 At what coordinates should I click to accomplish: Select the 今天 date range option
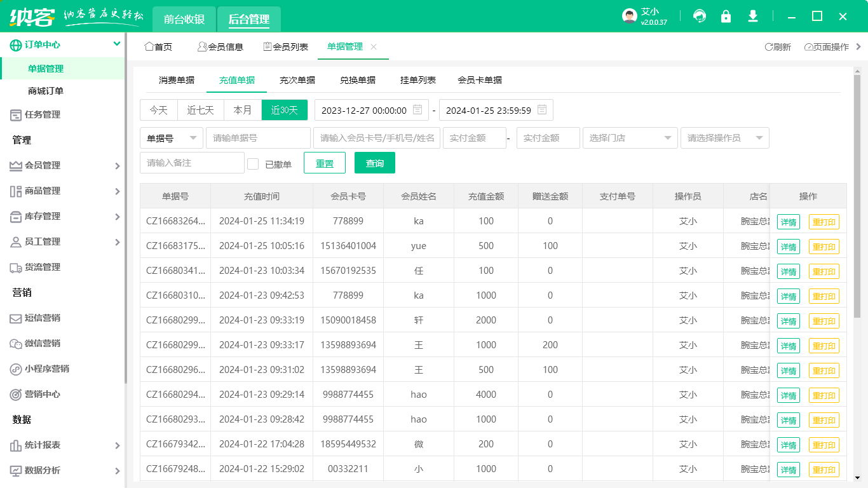tap(159, 110)
